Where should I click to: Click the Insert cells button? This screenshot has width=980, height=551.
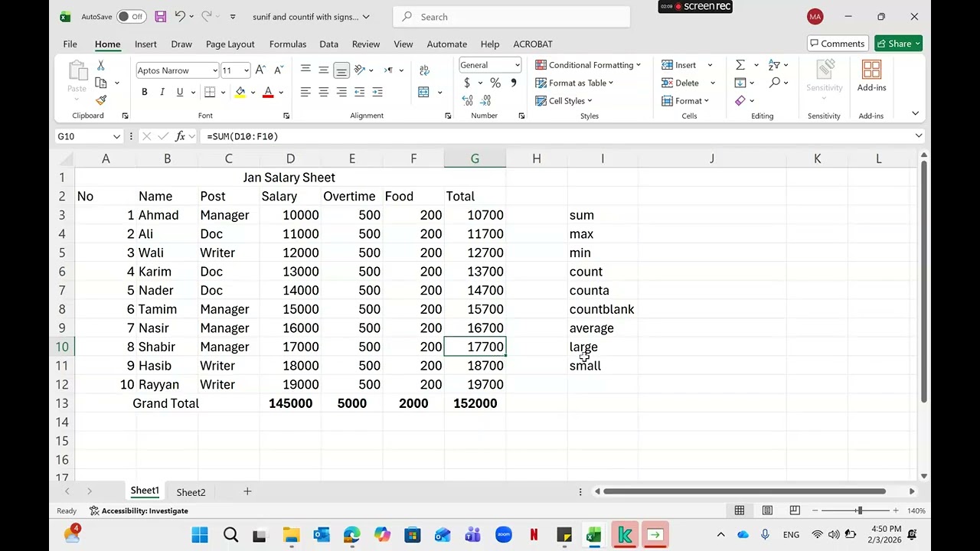click(679, 65)
